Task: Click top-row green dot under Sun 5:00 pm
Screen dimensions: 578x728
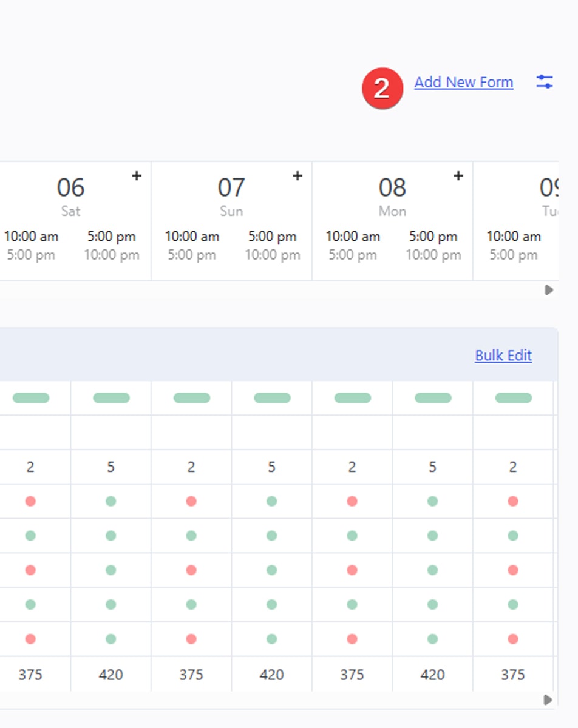Action: (x=271, y=501)
